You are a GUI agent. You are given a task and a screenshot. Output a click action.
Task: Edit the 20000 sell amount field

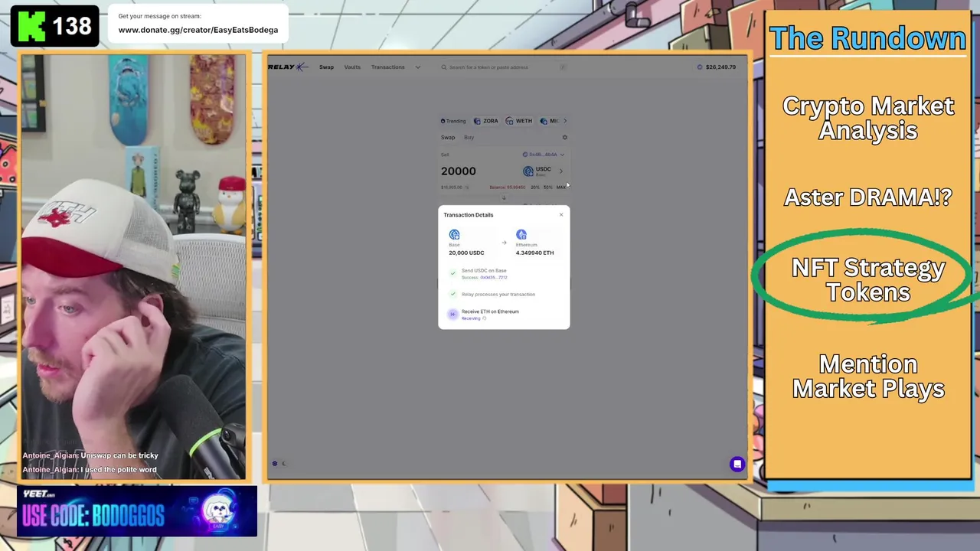pyautogui.click(x=459, y=171)
